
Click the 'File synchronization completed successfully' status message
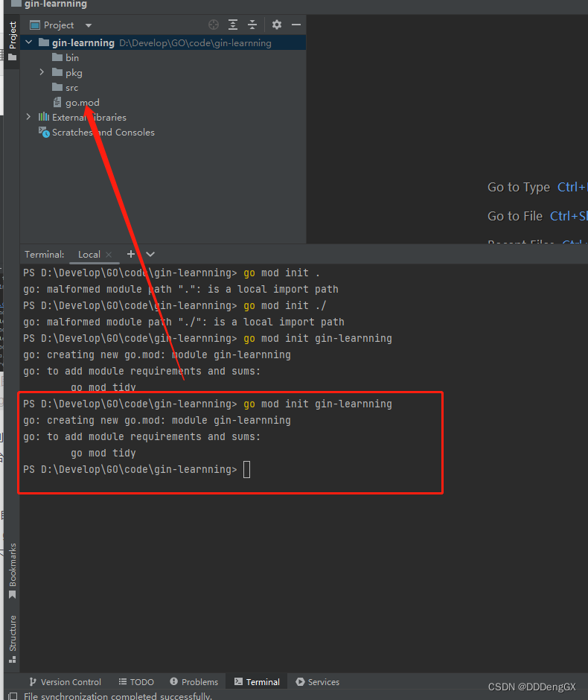click(118, 696)
